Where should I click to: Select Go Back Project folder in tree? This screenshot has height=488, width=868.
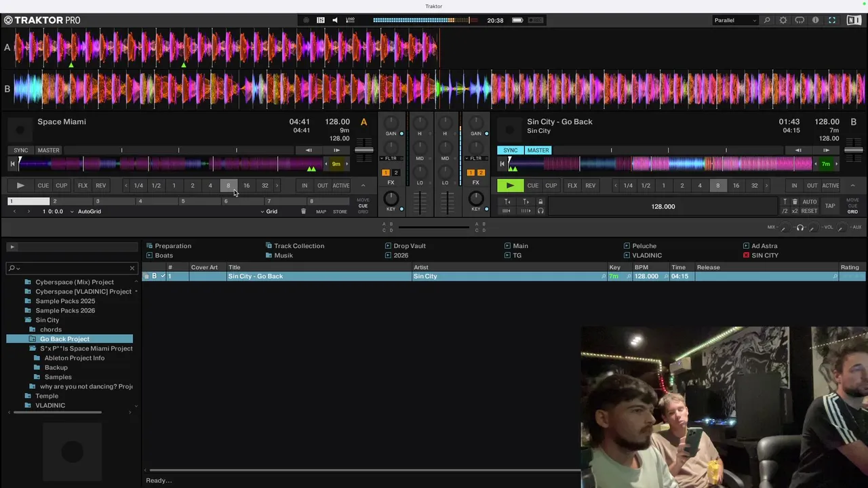[64, 339]
